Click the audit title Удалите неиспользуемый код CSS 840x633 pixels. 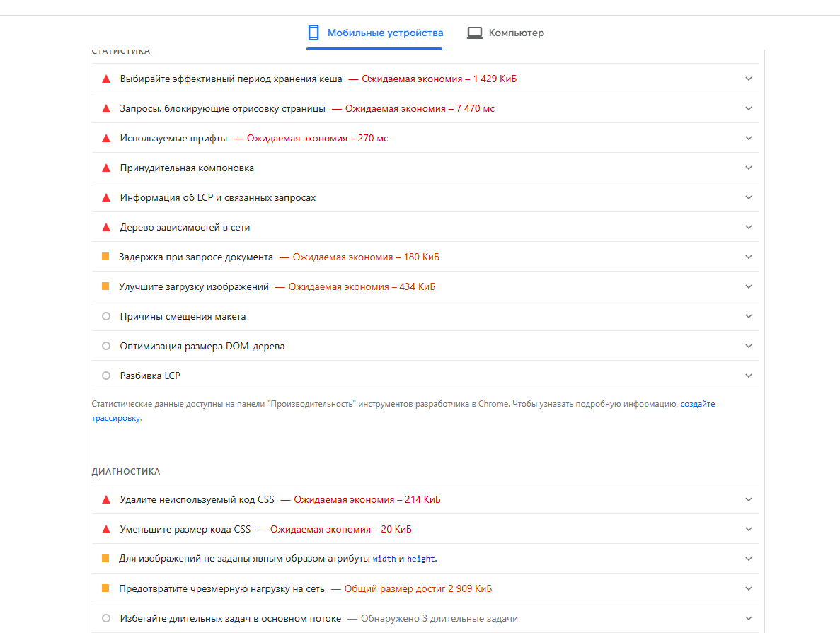point(197,499)
